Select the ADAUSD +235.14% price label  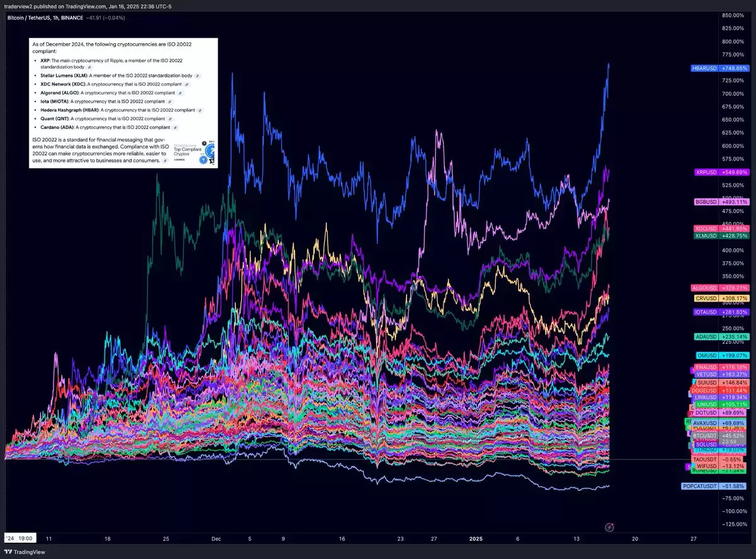(722, 337)
